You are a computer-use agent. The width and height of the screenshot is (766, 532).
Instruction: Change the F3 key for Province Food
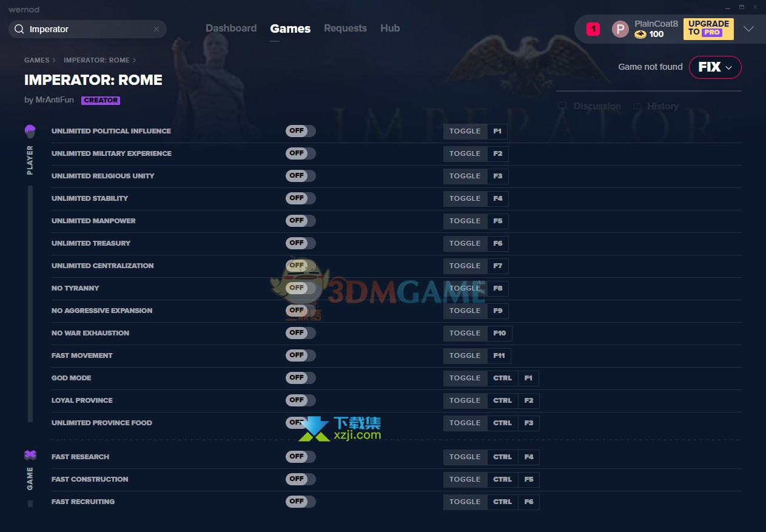tap(529, 423)
